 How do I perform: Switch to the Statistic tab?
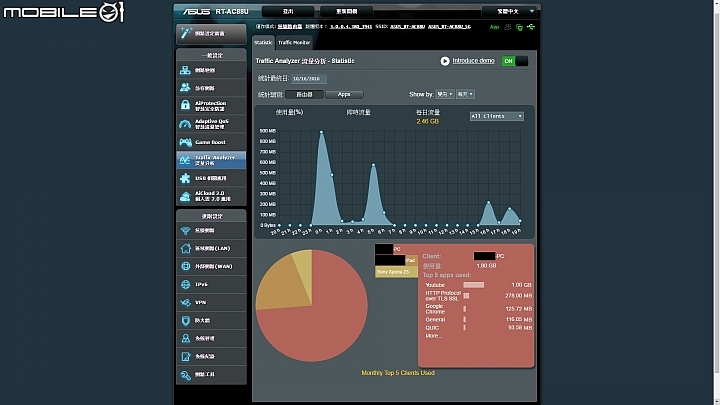[263, 42]
